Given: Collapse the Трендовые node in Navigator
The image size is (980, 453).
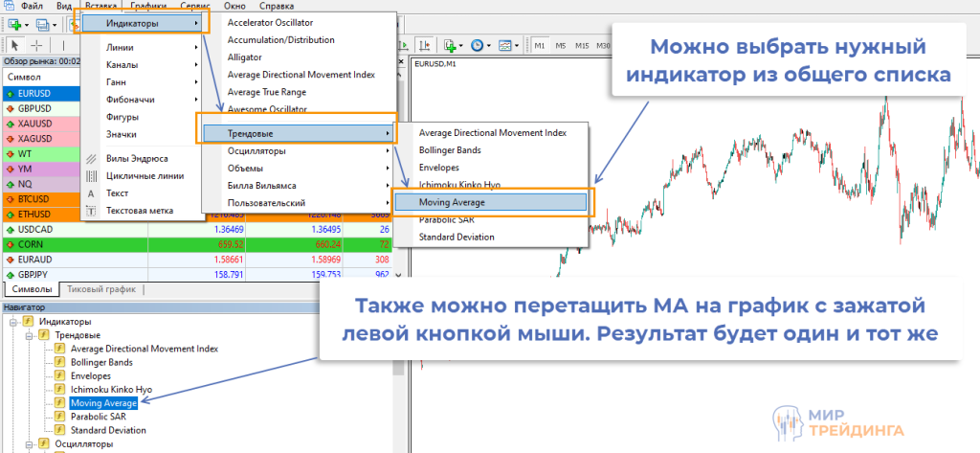Looking at the screenshot, I should coord(29,335).
